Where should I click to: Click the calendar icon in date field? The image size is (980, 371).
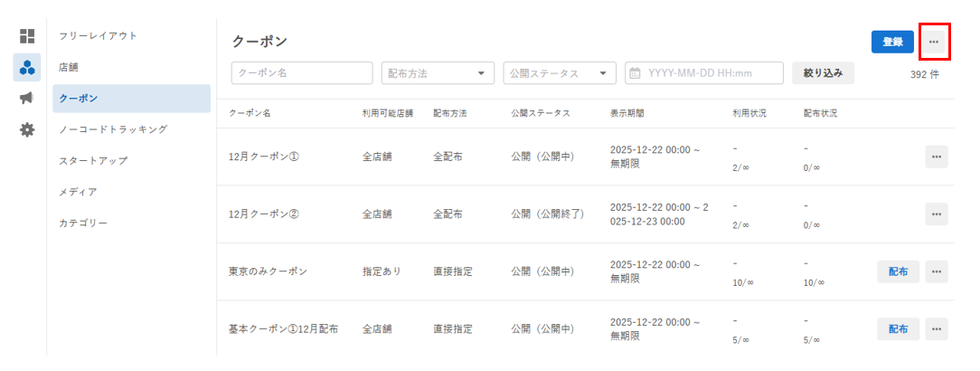pos(635,72)
